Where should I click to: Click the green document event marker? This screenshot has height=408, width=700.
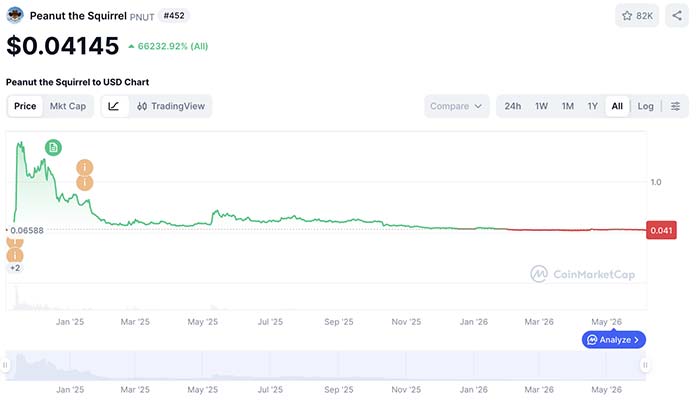(53, 148)
